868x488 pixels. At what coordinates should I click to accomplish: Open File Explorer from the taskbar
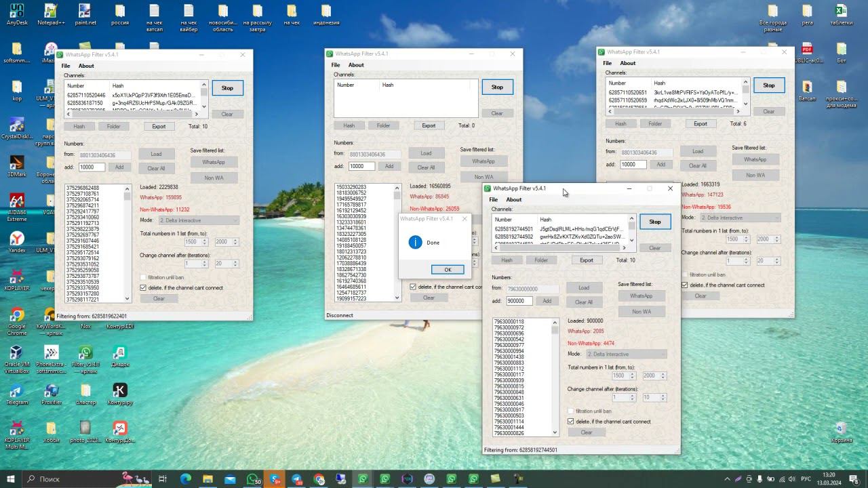tap(208, 479)
